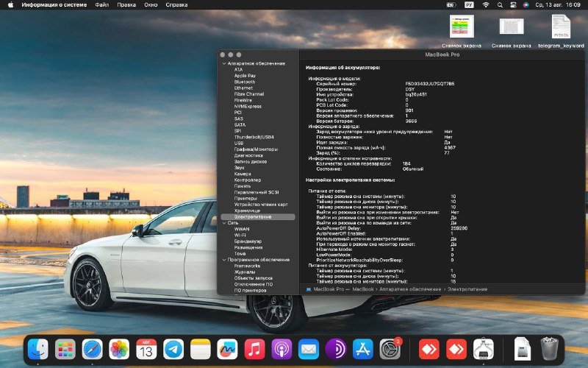The height and width of the screenshot is (368, 588).
Task: Select Объекты запуска in the sidebar
Action: (x=253, y=278)
